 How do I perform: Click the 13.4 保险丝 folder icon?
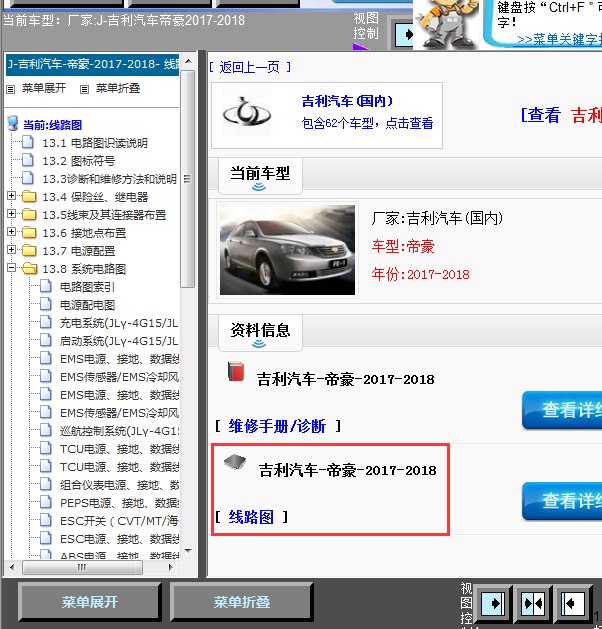click(29, 197)
